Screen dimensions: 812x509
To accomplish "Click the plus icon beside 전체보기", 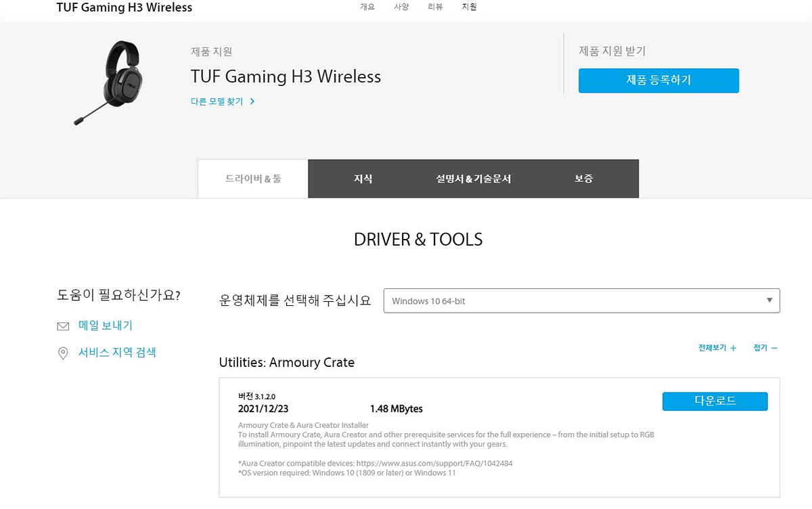I will (734, 348).
